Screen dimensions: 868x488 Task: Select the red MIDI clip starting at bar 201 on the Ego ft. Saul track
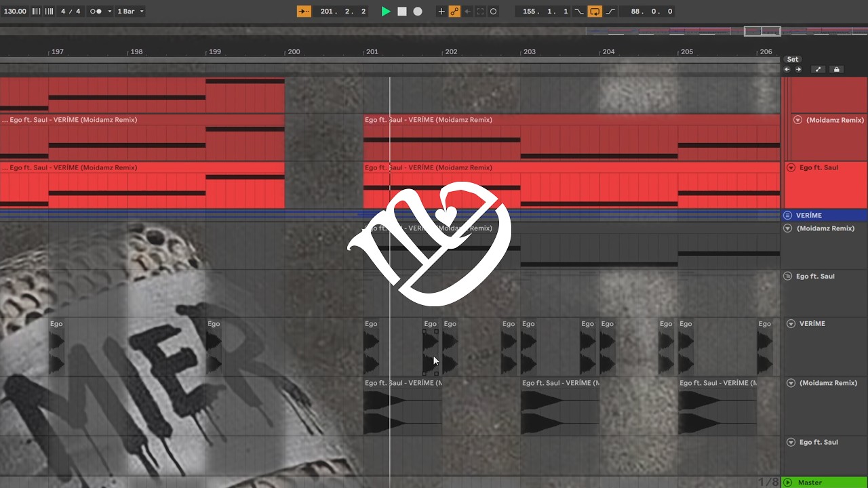coord(572,185)
